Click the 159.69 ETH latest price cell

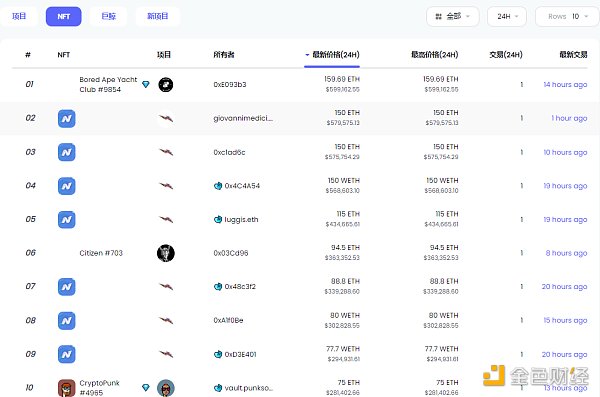[342, 84]
